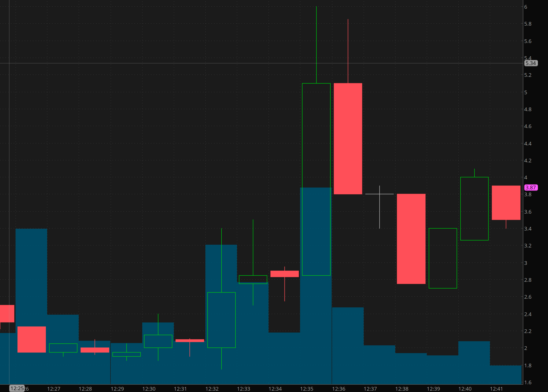Click the red candle body at 12:26

pyautogui.click(x=32, y=339)
